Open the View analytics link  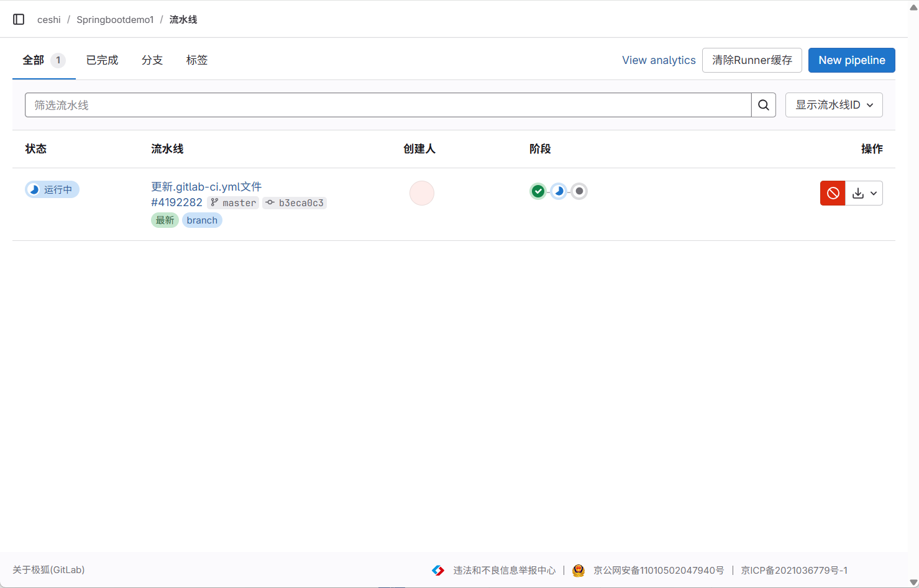point(659,60)
